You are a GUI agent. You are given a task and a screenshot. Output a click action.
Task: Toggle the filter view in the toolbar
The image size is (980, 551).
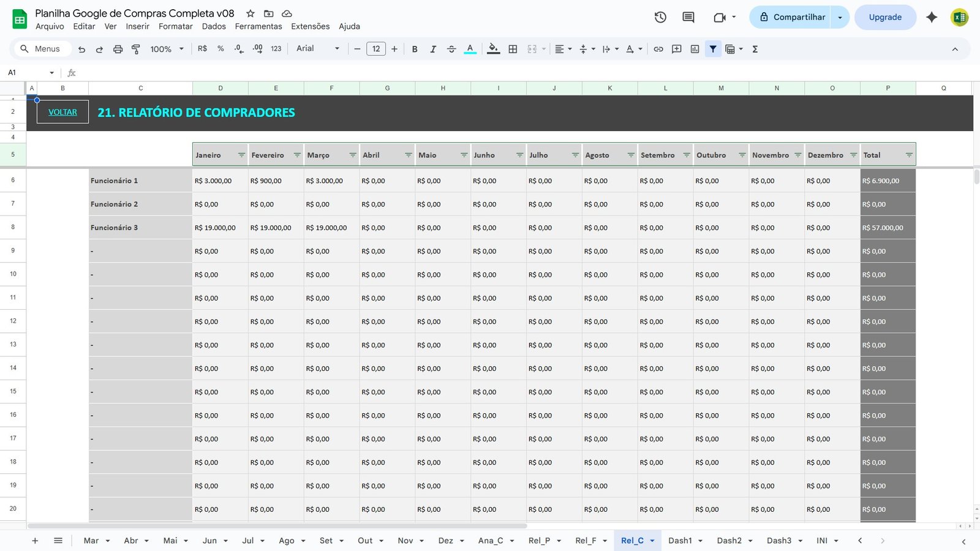[x=713, y=49]
